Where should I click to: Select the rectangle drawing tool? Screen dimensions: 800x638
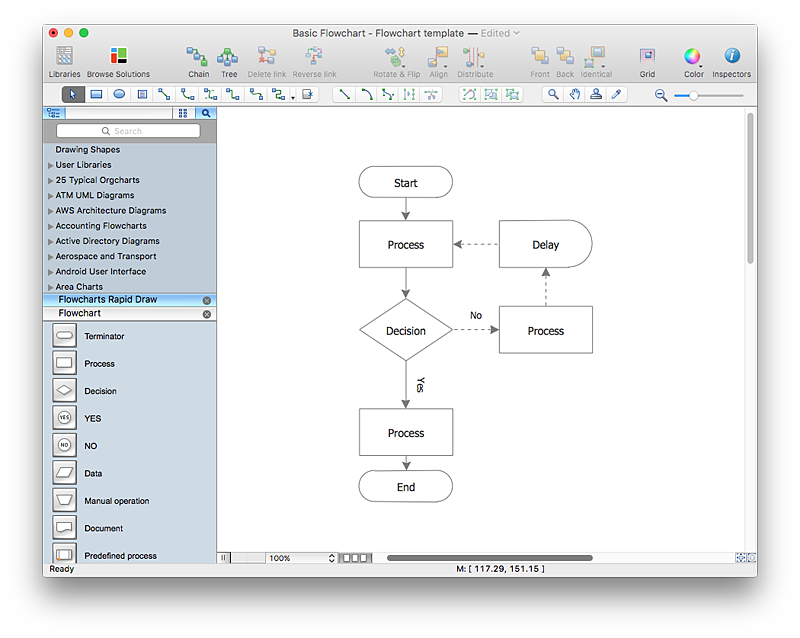pyautogui.click(x=97, y=94)
